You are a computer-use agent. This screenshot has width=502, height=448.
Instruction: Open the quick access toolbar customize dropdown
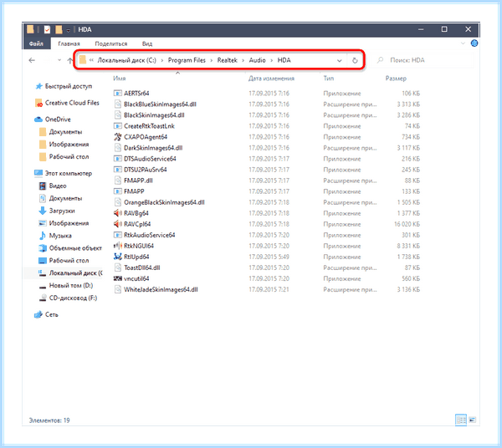(x=69, y=30)
